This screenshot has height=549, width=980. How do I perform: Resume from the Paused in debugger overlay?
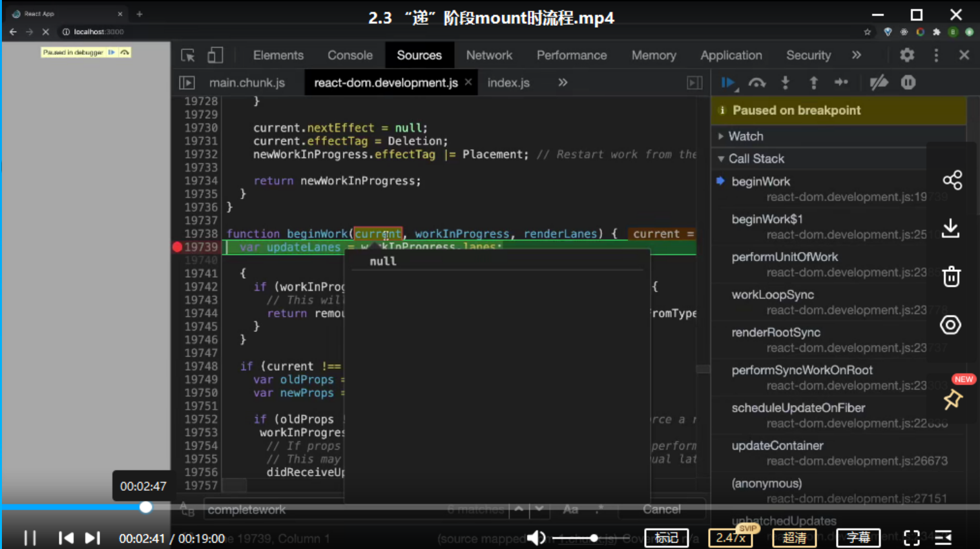click(x=112, y=52)
